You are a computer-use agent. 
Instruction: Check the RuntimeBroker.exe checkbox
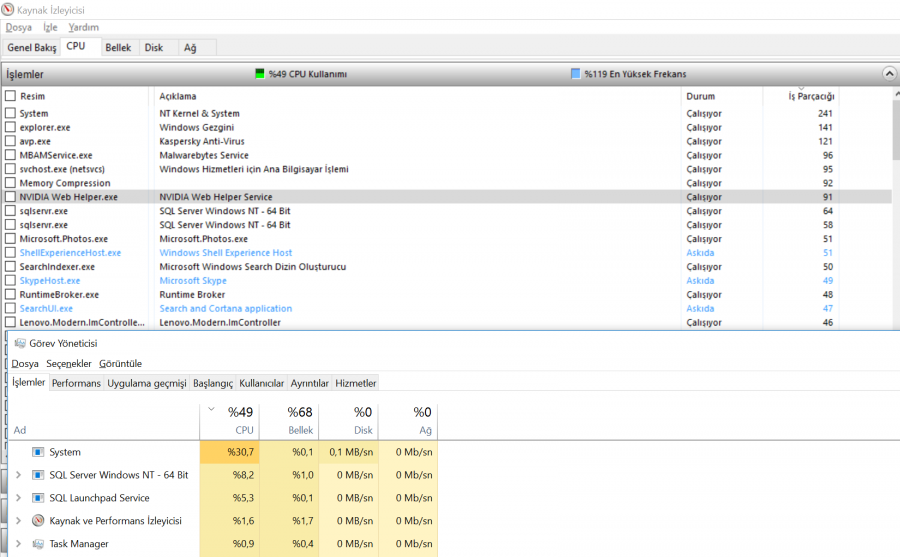click(10, 294)
